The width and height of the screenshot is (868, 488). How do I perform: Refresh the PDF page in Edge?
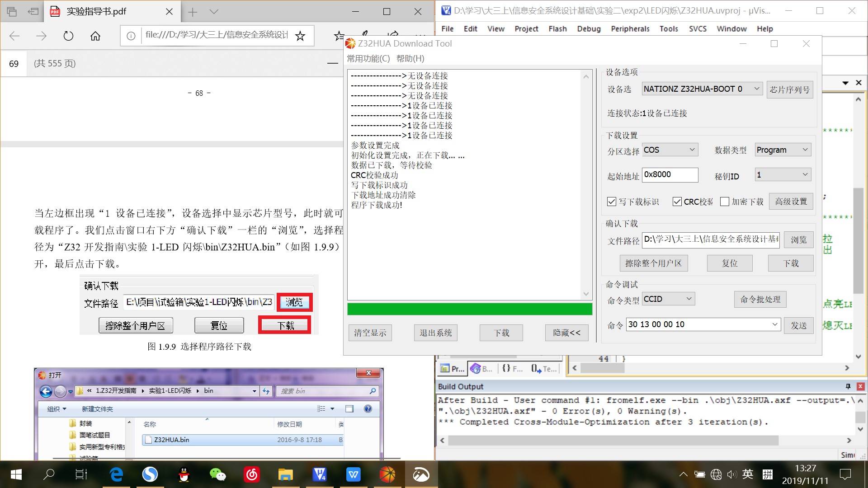(x=68, y=36)
